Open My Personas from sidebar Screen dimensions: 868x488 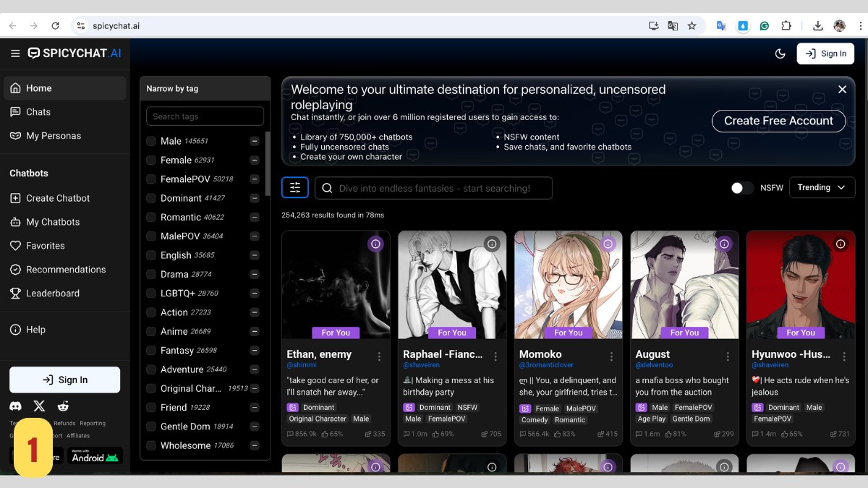[x=54, y=135]
